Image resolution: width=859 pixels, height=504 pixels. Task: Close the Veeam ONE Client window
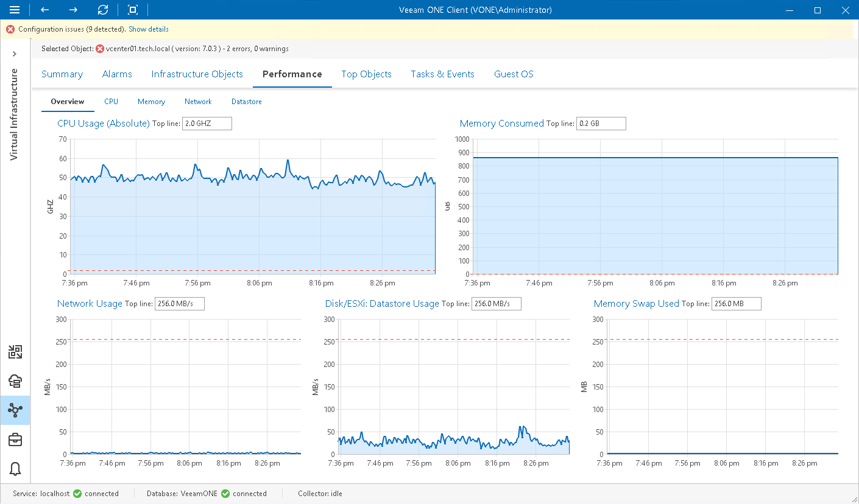pos(845,10)
